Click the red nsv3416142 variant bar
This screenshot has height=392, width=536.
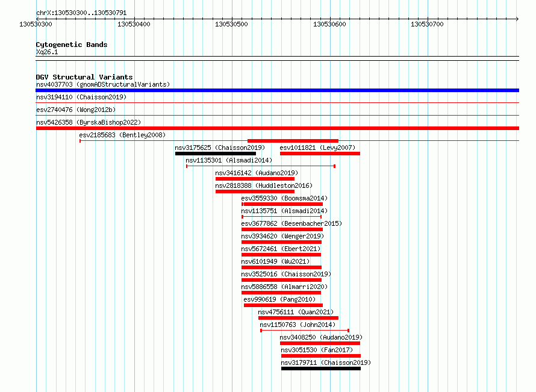coord(255,179)
